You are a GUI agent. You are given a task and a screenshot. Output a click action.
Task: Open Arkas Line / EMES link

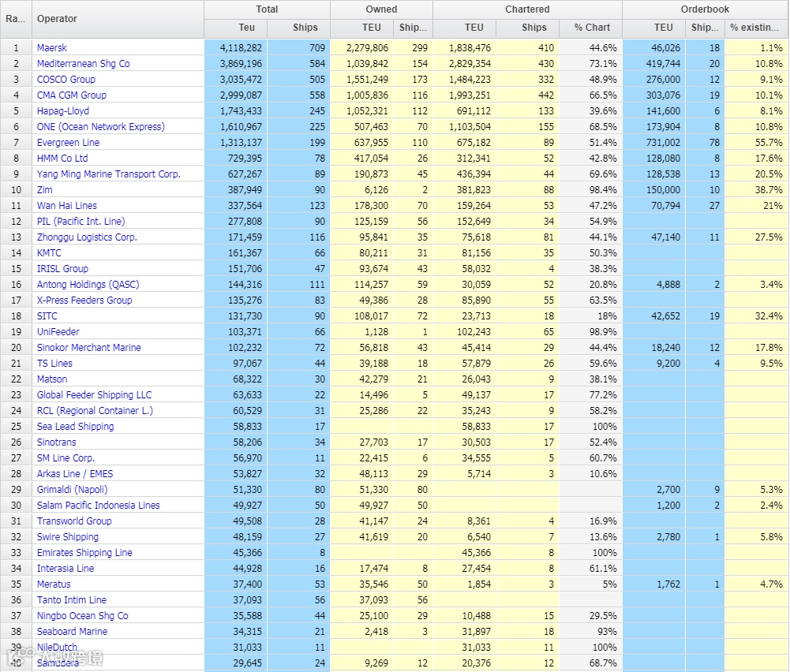[x=74, y=474]
